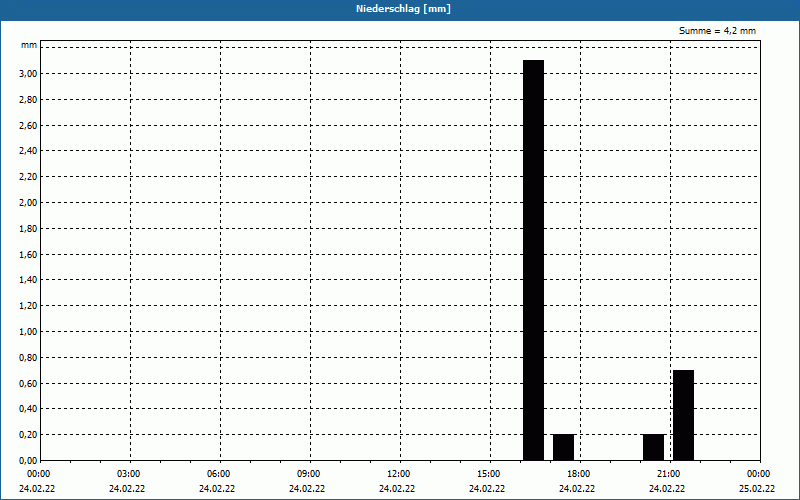
Task: Click the tallest precipitation bar above 3,00 mm
Action: [534, 260]
